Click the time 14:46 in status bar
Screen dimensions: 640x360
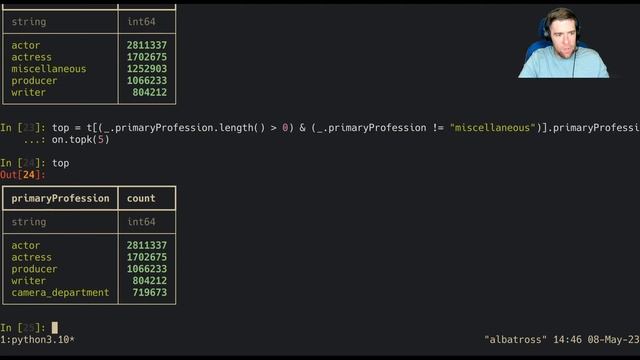click(567, 340)
